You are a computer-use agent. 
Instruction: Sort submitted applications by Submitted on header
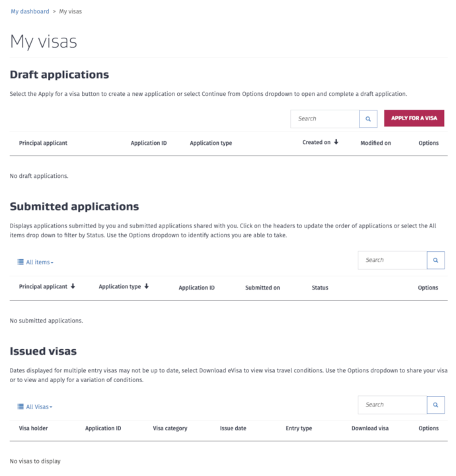pos(262,288)
